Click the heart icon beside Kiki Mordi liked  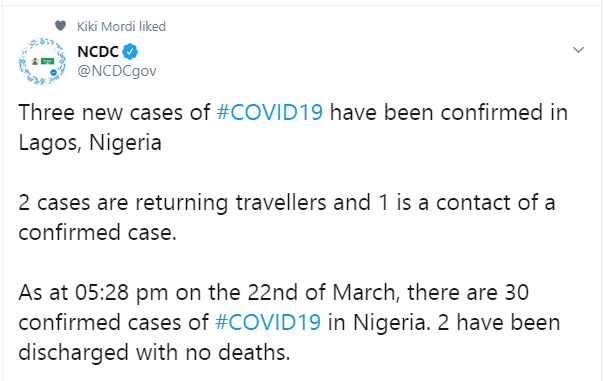point(60,26)
